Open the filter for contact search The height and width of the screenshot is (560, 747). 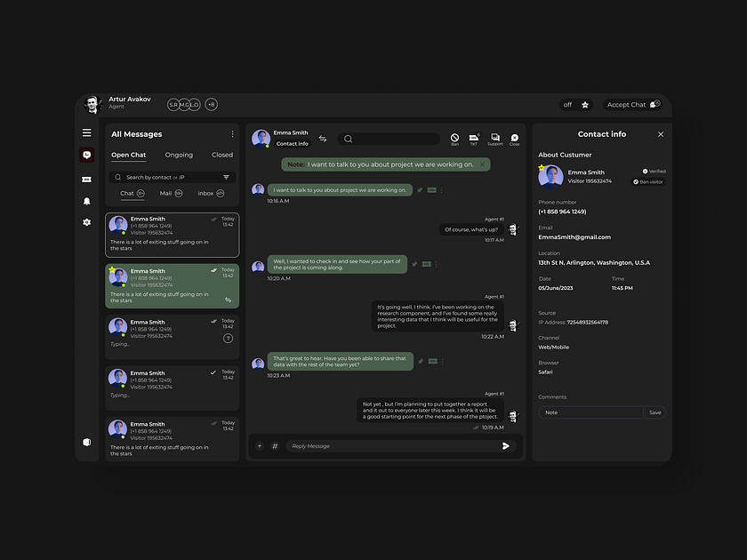[227, 177]
